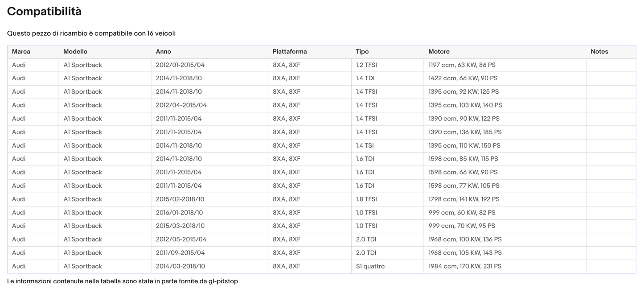Click engine cell 1390 ccm, 136 KW, 185 PS
This screenshot has width=644, height=293.
tap(465, 132)
